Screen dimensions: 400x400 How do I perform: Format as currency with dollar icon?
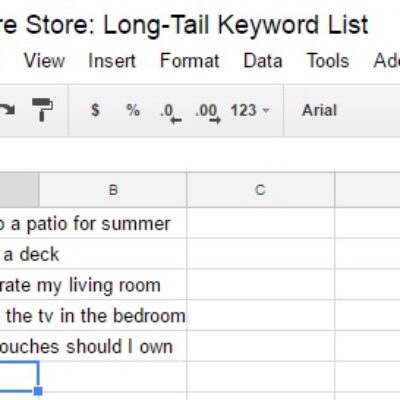click(x=95, y=110)
